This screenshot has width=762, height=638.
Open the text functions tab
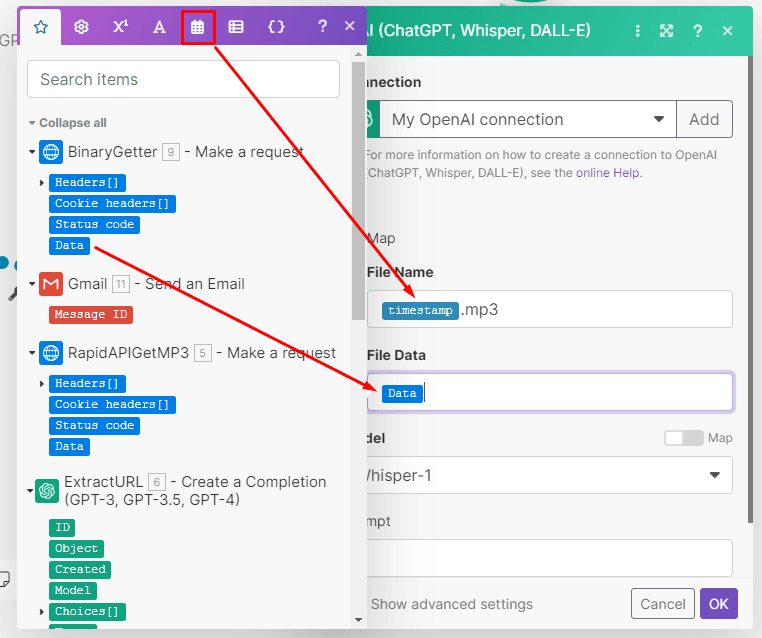pyautogui.click(x=158, y=27)
